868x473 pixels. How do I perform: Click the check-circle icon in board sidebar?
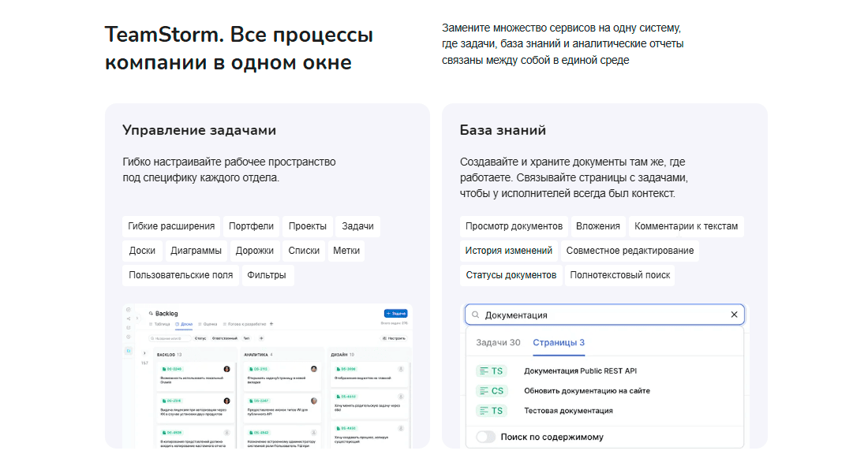point(129,310)
